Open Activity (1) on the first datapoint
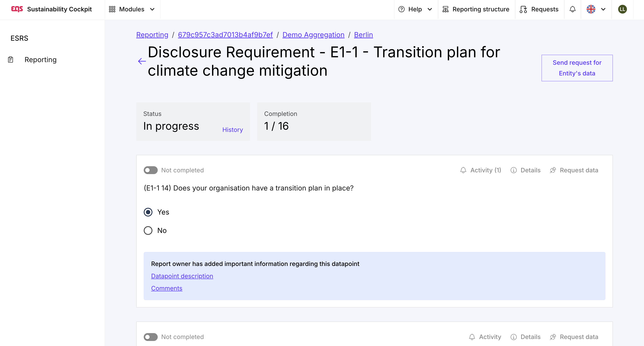This screenshot has height=346, width=644. pos(481,170)
